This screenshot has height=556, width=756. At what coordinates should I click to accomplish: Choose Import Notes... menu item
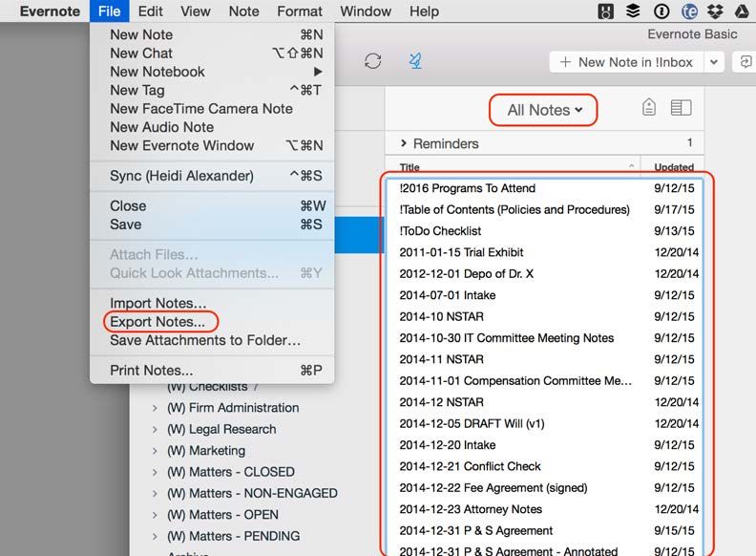(212, 303)
